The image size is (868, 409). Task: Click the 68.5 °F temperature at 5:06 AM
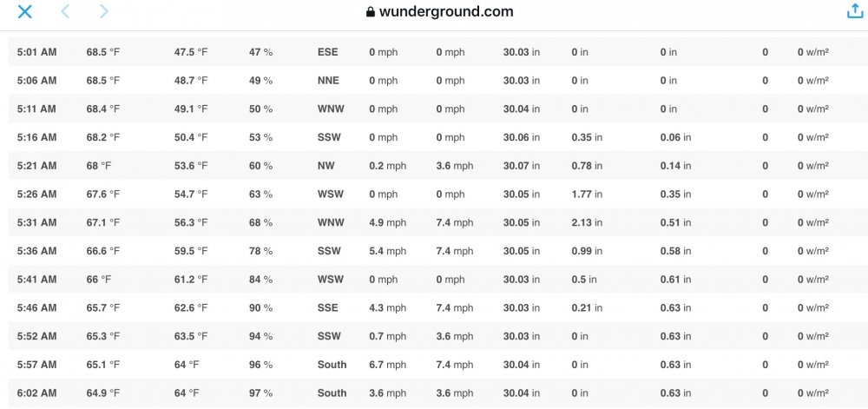tap(103, 80)
